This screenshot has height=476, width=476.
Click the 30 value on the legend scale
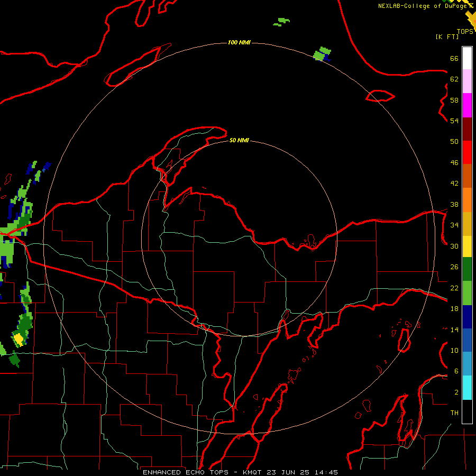tap(454, 246)
